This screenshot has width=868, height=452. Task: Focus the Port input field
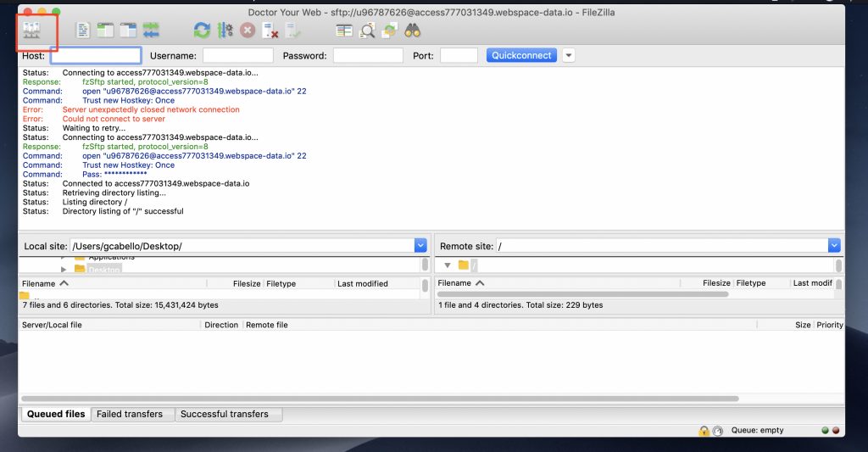coord(459,55)
